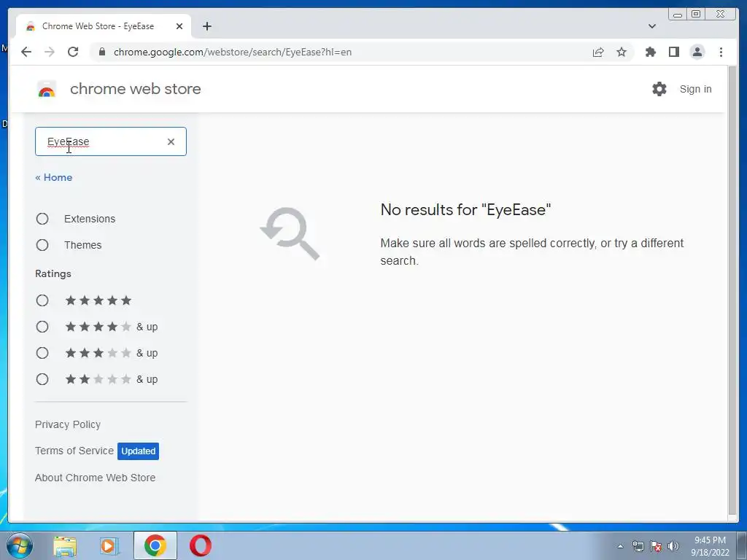The height and width of the screenshot is (560, 747).
Task: Share this page using the share icon
Action: [598, 52]
